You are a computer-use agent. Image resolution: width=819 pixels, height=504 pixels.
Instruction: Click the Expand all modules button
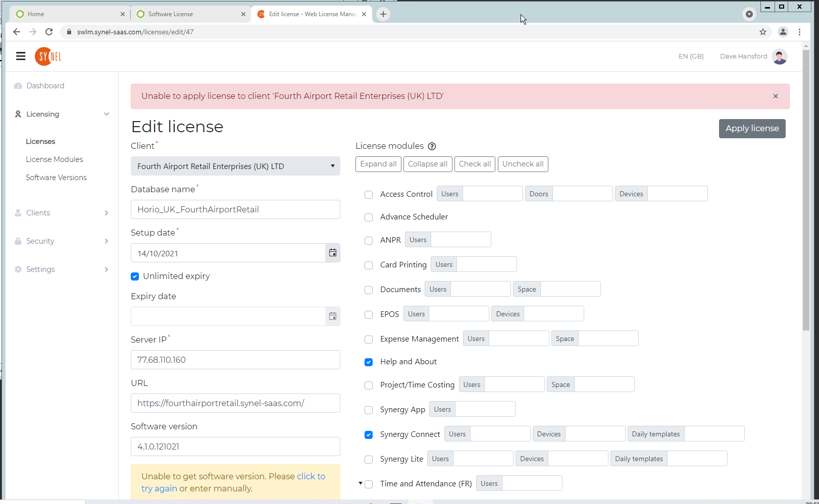pos(378,164)
